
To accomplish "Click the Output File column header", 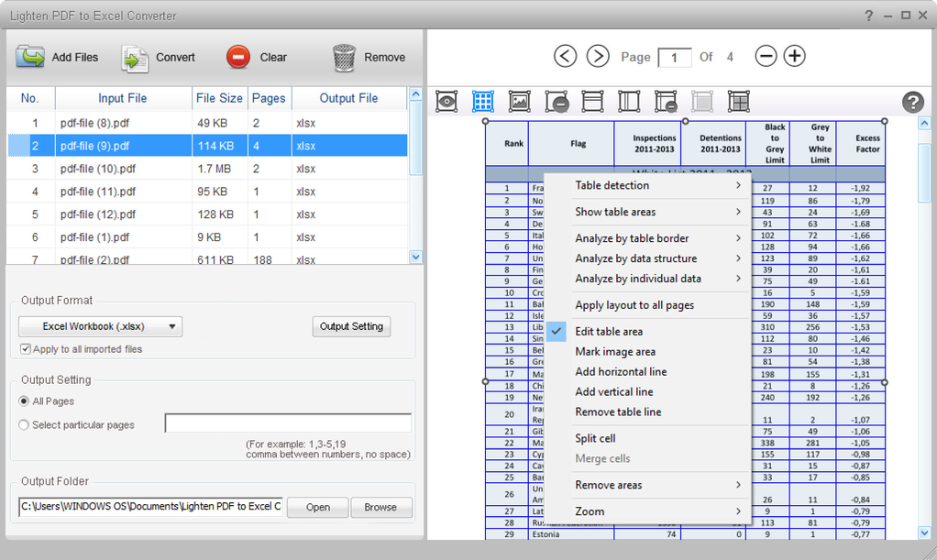I will tap(349, 98).
